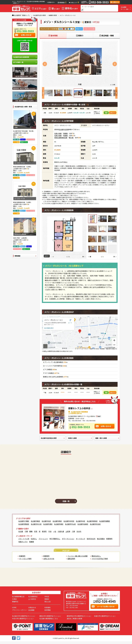Viewport: 132px width, 644px height.
Task: Expand 名古屋市北区周辺の賃貸 selector
Action: (x=52, y=438)
